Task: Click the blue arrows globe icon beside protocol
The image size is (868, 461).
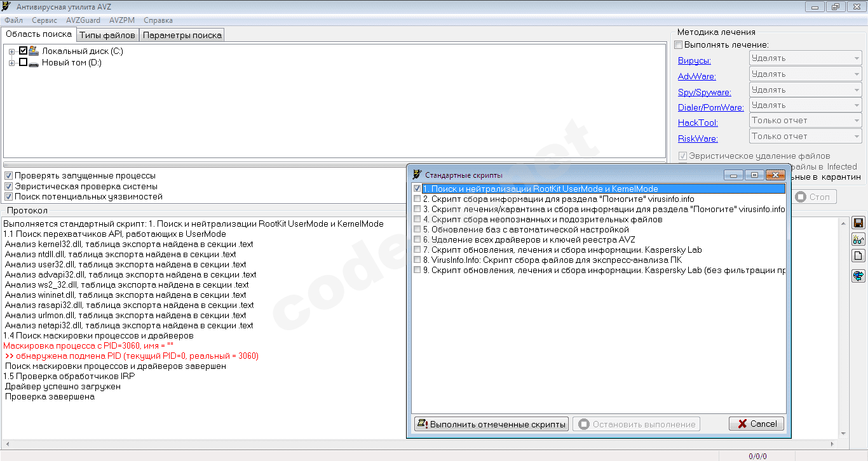Action: pos(858,276)
